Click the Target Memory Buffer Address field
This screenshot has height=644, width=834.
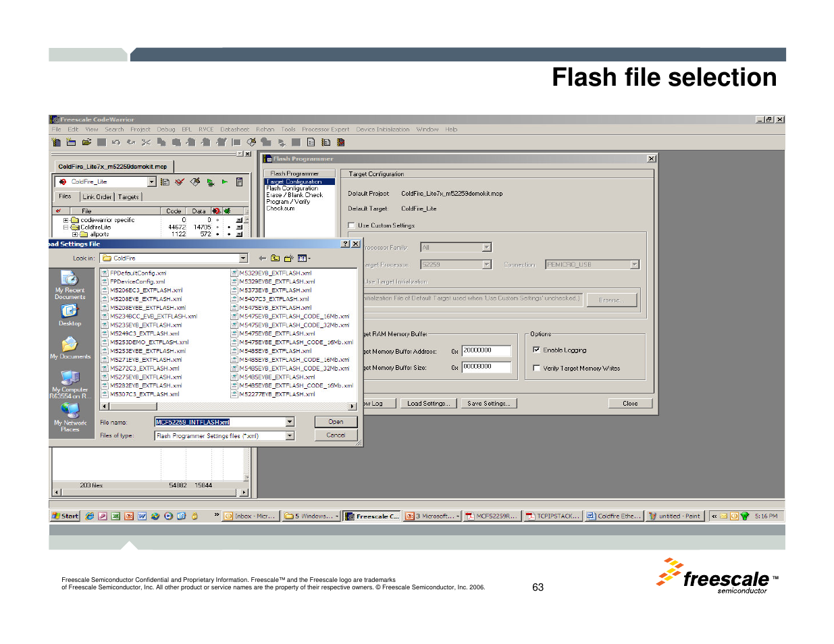coord(486,350)
